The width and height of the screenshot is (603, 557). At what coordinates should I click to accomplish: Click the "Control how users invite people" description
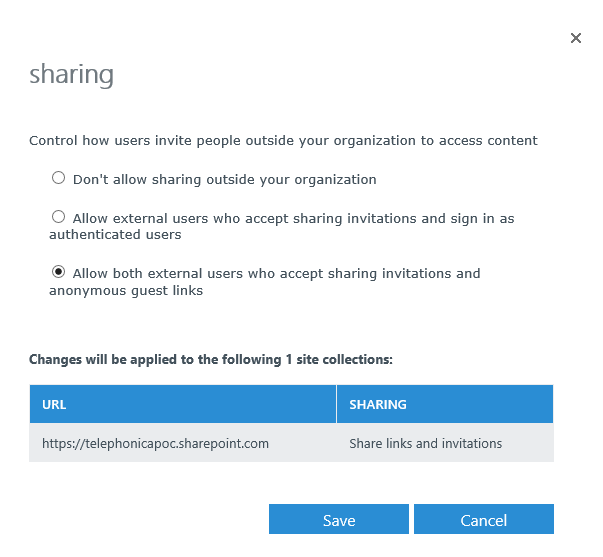tap(283, 141)
